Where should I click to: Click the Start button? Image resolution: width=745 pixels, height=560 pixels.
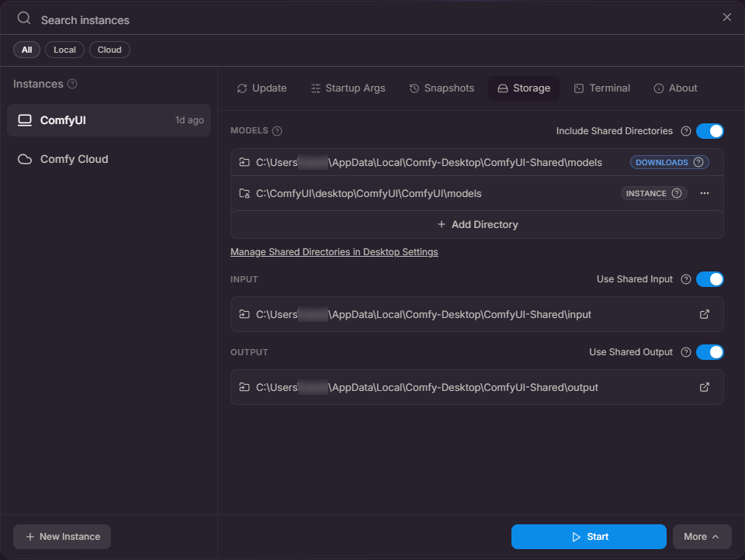click(x=589, y=537)
